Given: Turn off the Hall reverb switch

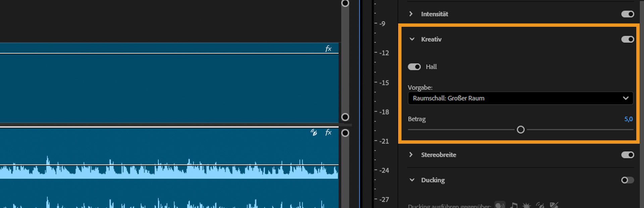Looking at the screenshot, I should click(414, 67).
